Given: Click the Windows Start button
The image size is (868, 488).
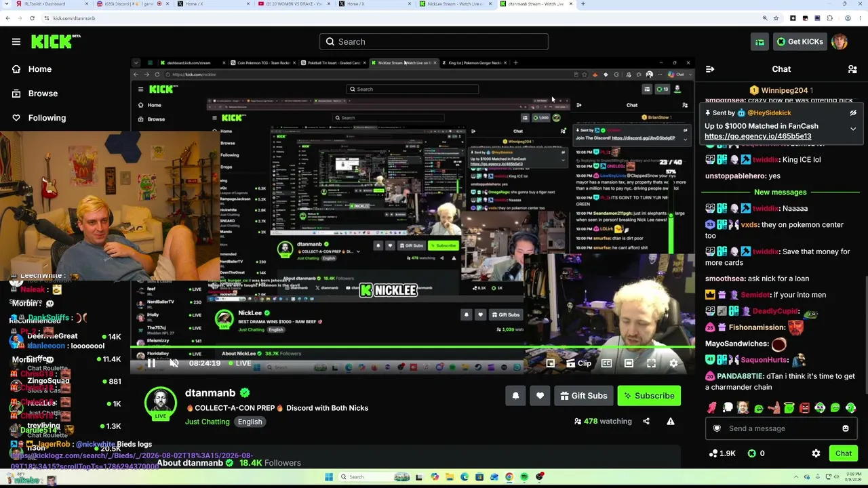Looking at the screenshot, I should click(x=329, y=477).
